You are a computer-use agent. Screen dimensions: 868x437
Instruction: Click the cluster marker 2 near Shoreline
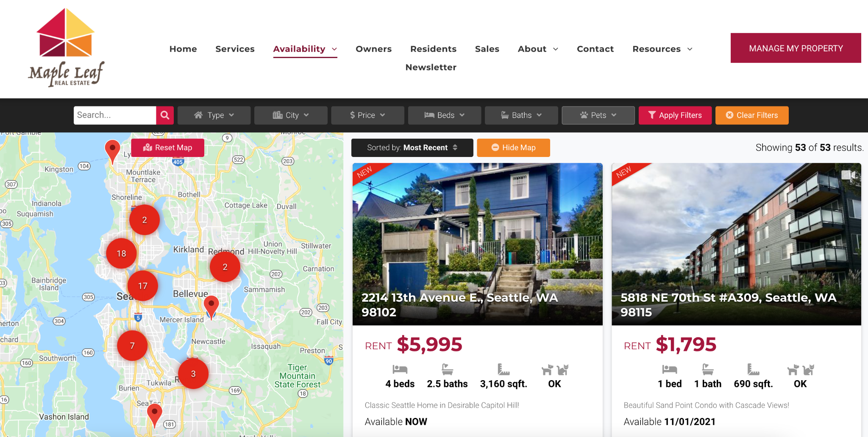click(145, 220)
